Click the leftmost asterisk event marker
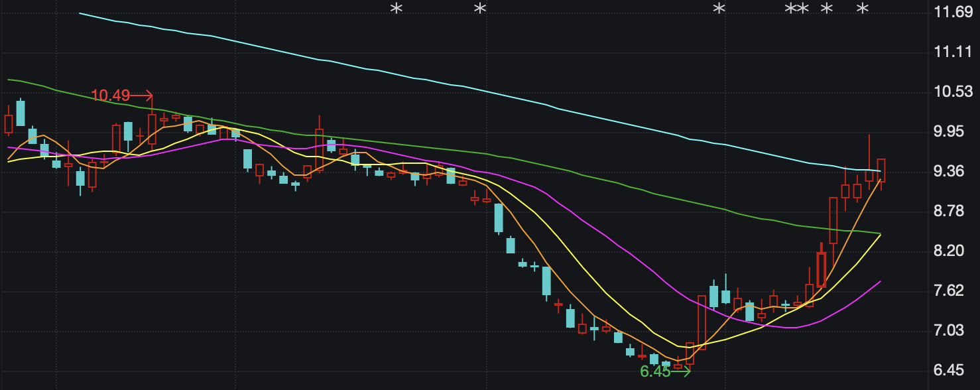The width and height of the screenshot is (980, 390). point(396,9)
